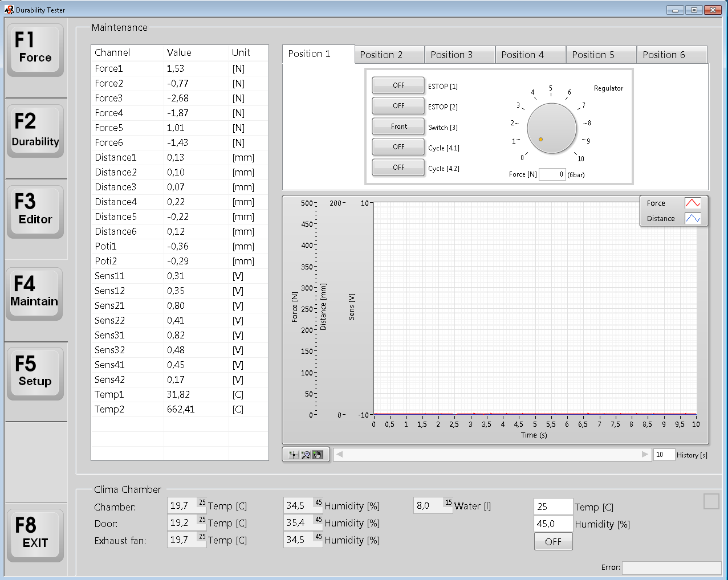Switch to Position 3 tab
Viewport: 728px width, 580px height.
click(460, 55)
